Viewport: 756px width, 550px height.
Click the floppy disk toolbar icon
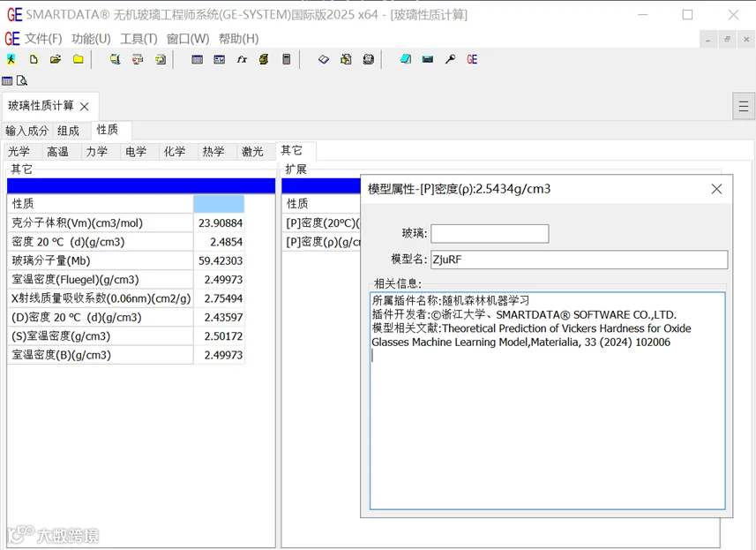369,59
